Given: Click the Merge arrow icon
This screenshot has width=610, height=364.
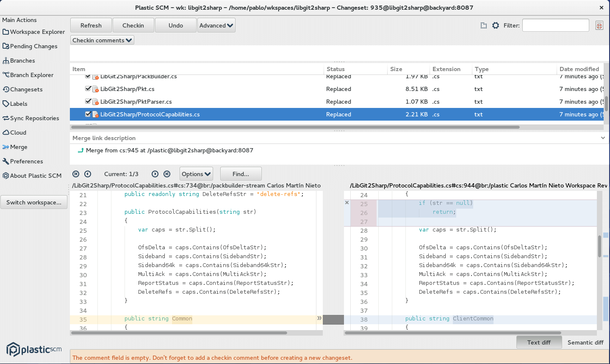Looking at the screenshot, I should (x=6, y=147).
